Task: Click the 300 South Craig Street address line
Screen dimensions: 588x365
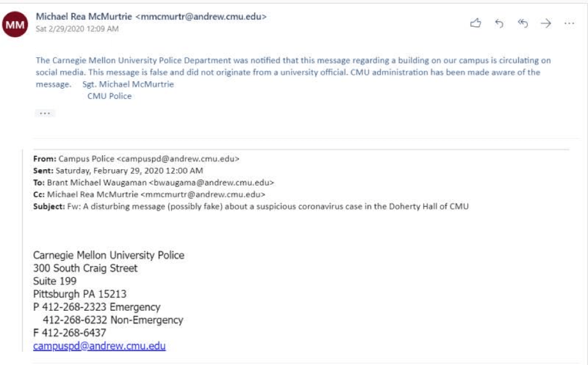Action: coord(86,268)
